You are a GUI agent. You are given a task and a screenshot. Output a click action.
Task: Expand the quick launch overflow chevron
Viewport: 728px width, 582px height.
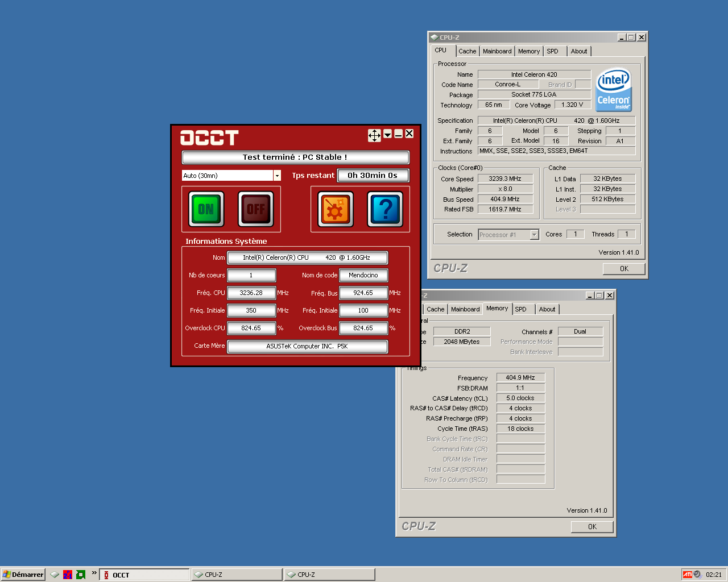94,573
